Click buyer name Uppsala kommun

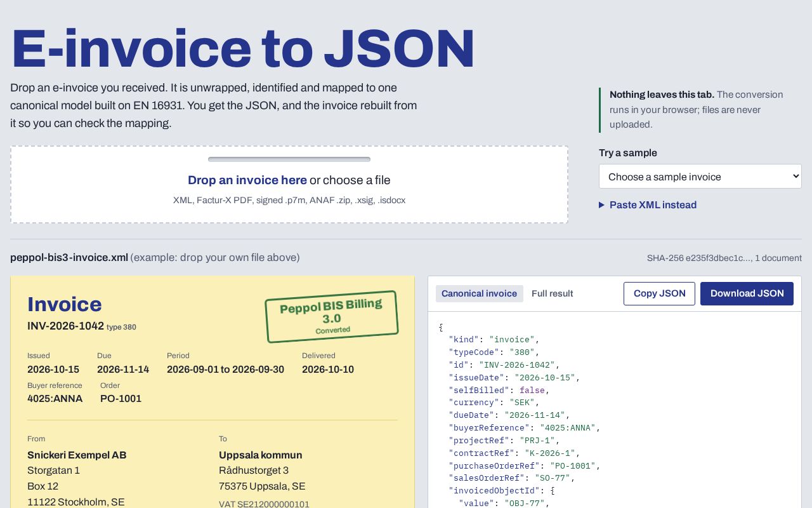point(261,455)
